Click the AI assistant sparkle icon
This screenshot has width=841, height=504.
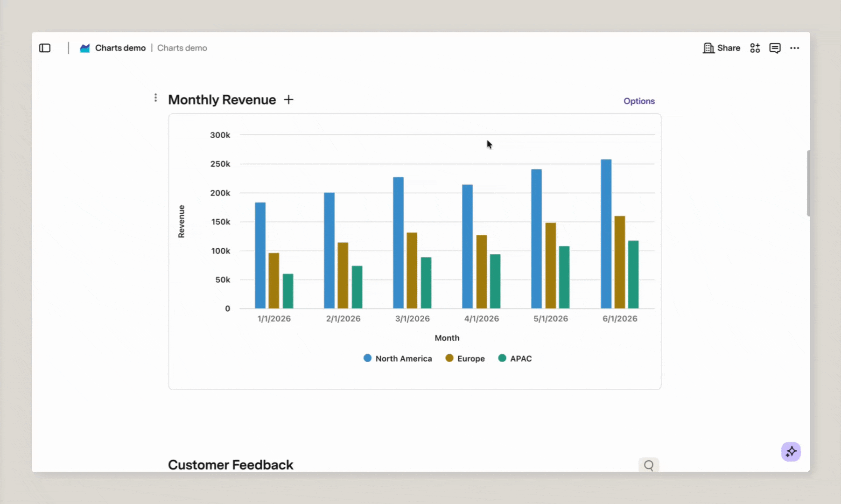tap(791, 452)
